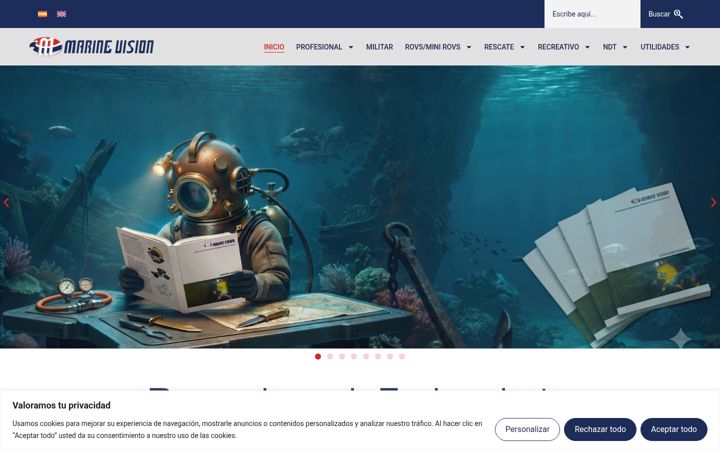Open the Marine Vision logo homepage

coord(91,46)
